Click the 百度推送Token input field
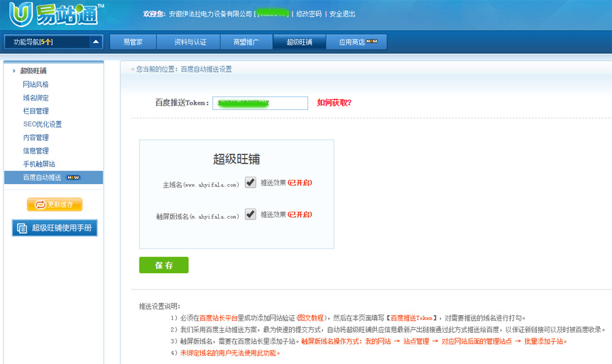This screenshot has width=612, height=364. [x=260, y=103]
